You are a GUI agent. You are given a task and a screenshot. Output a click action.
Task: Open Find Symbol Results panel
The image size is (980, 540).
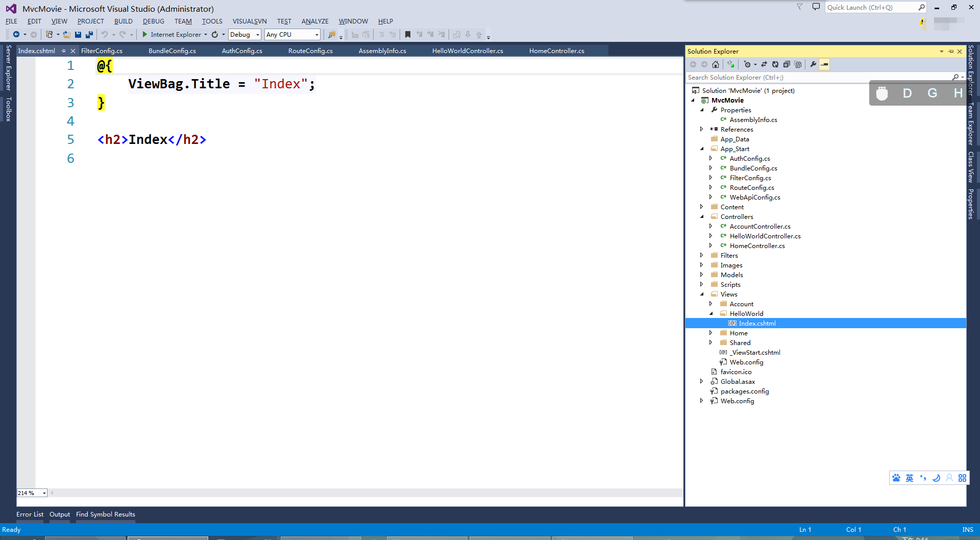[106, 514]
